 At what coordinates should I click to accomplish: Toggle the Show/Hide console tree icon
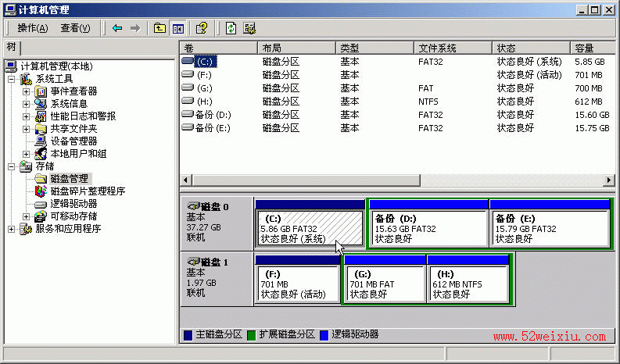pos(178,28)
